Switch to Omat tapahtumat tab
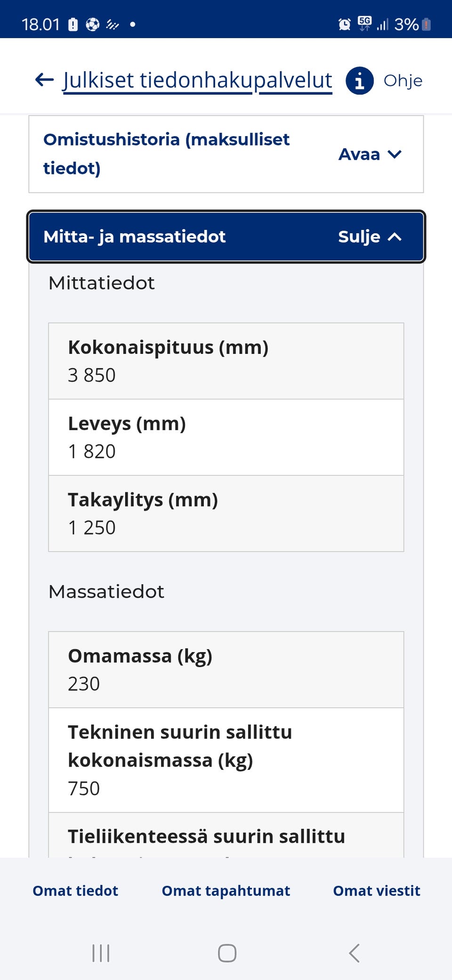 click(x=226, y=890)
